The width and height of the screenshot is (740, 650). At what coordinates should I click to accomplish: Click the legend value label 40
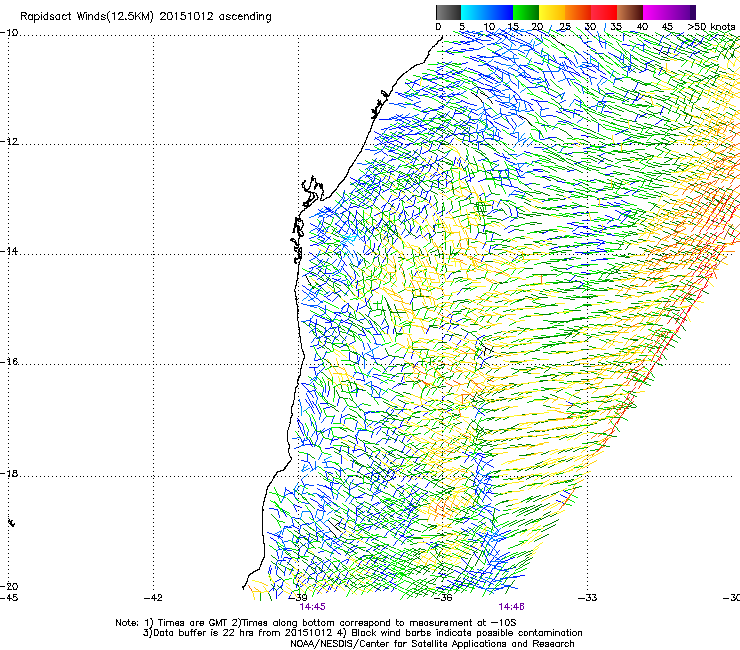tap(642, 27)
